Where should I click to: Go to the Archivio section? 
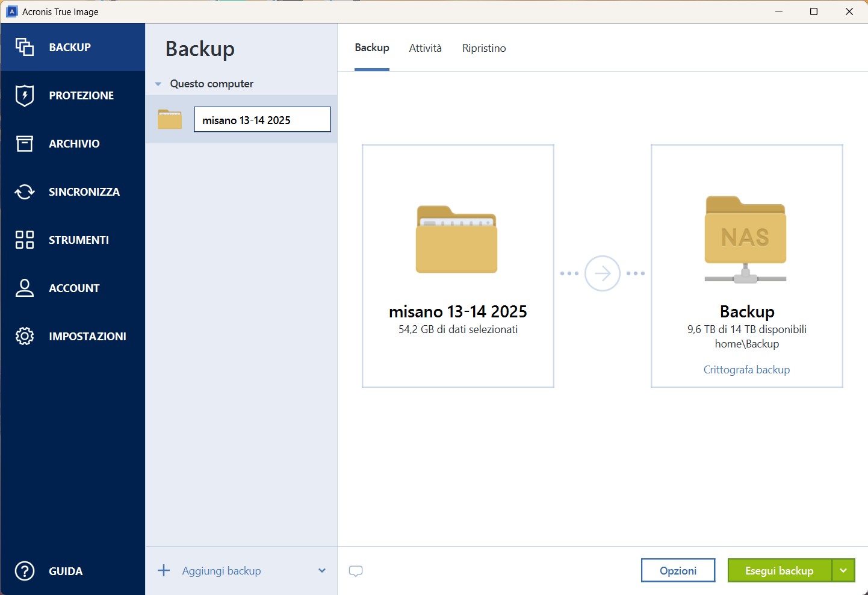[x=73, y=144]
